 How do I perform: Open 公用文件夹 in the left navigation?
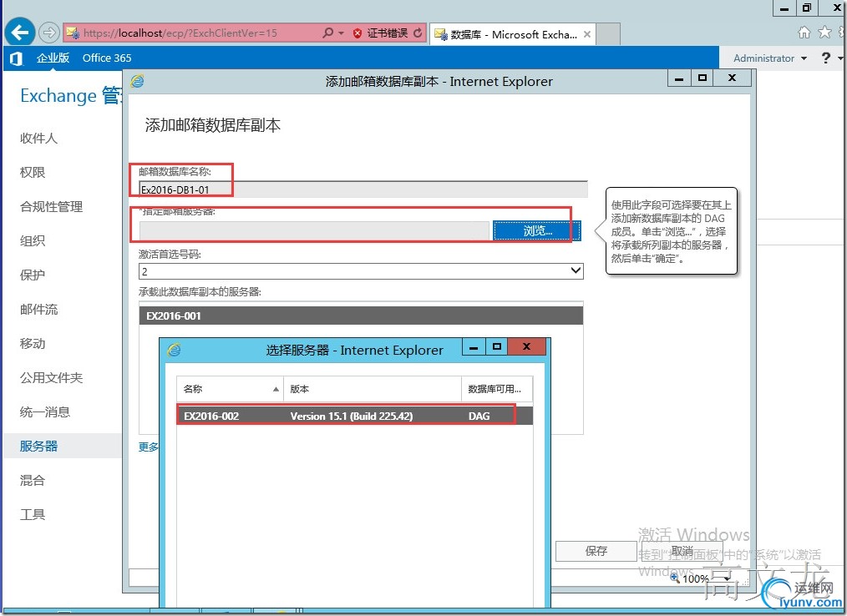coord(51,378)
